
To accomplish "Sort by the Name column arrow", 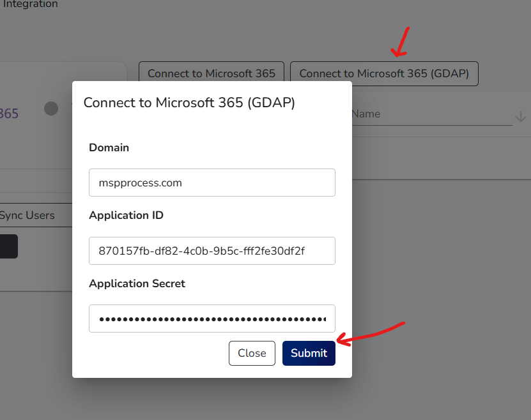I will pos(521,117).
